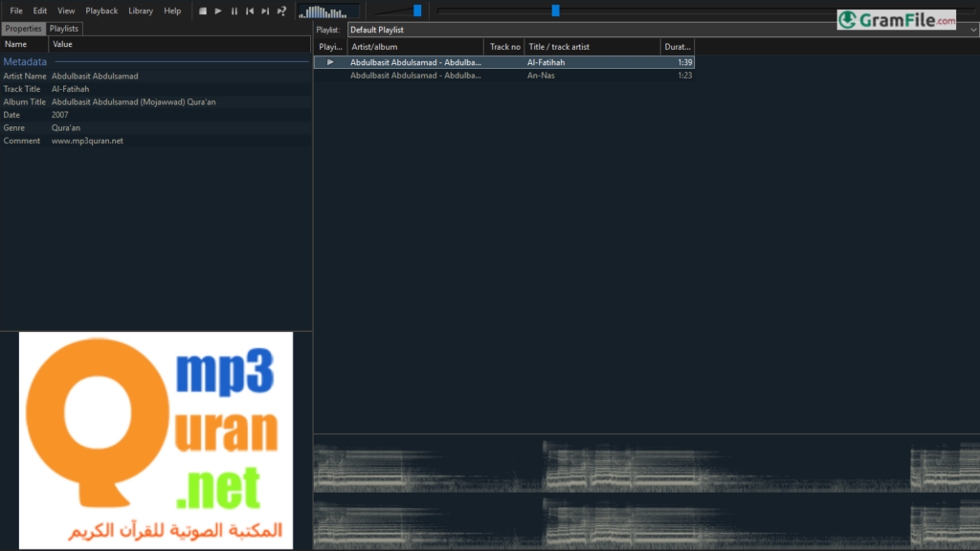Click the volume slider handle
Image resolution: width=980 pixels, height=551 pixels.
(417, 11)
